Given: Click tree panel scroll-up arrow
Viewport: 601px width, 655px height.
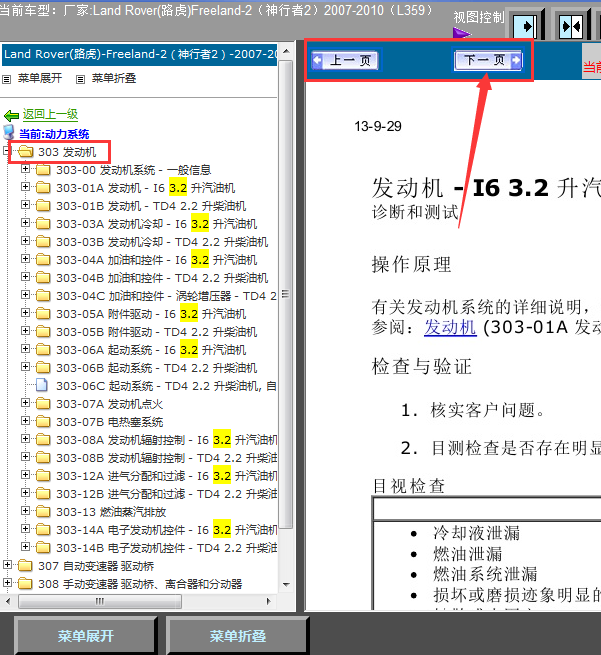Looking at the screenshot, I should 286,51.
